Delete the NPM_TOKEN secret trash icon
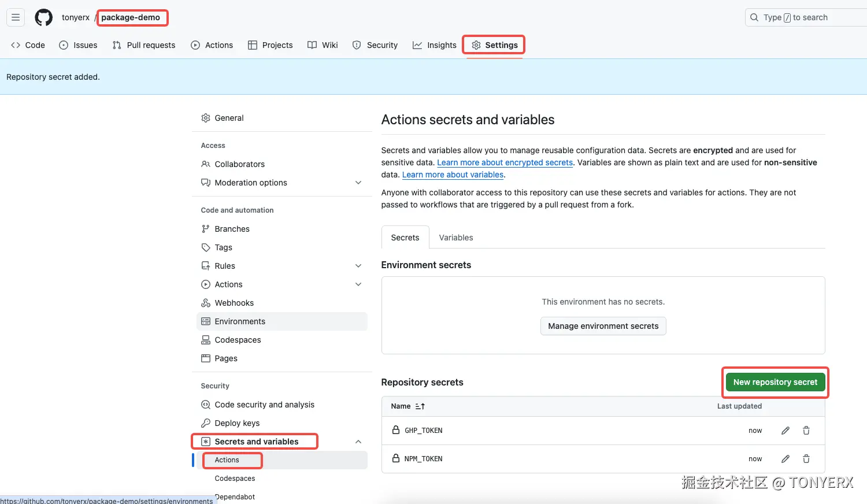Viewport: 867px width, 504px height. pos(806,459)
